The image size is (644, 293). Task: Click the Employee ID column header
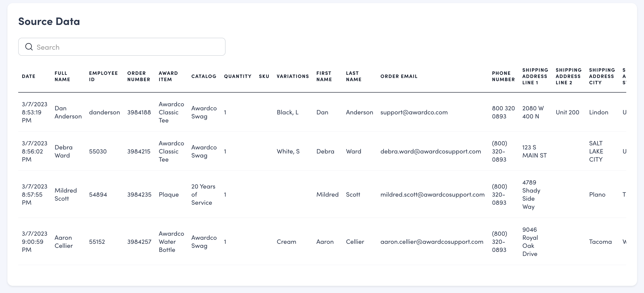103,76
